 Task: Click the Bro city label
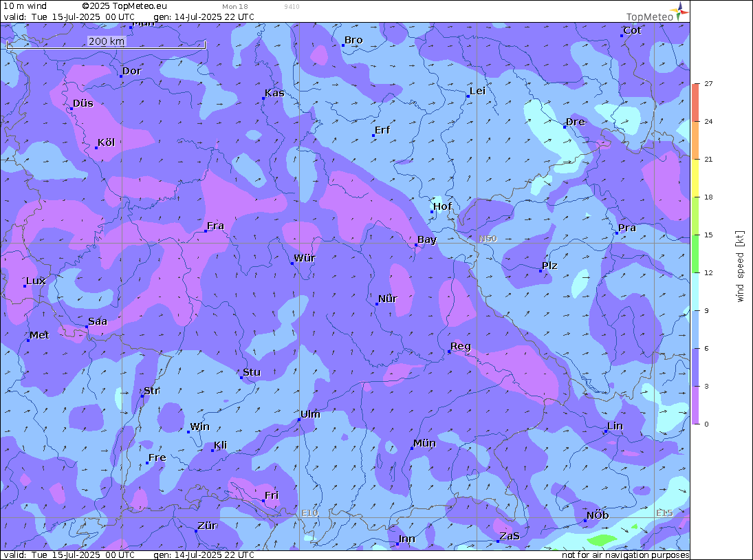point(353,41)
